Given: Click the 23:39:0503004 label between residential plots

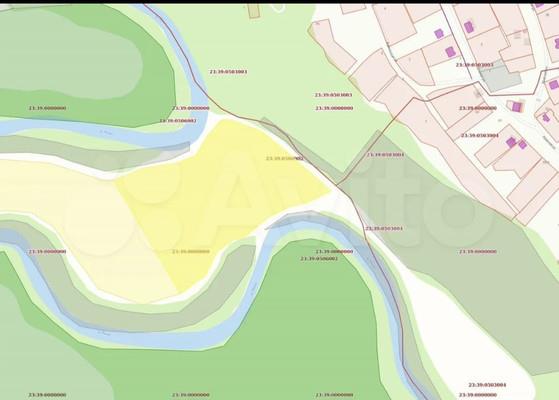Looking at the screenshot, I should pyautogui.click(x=480, y=135).
